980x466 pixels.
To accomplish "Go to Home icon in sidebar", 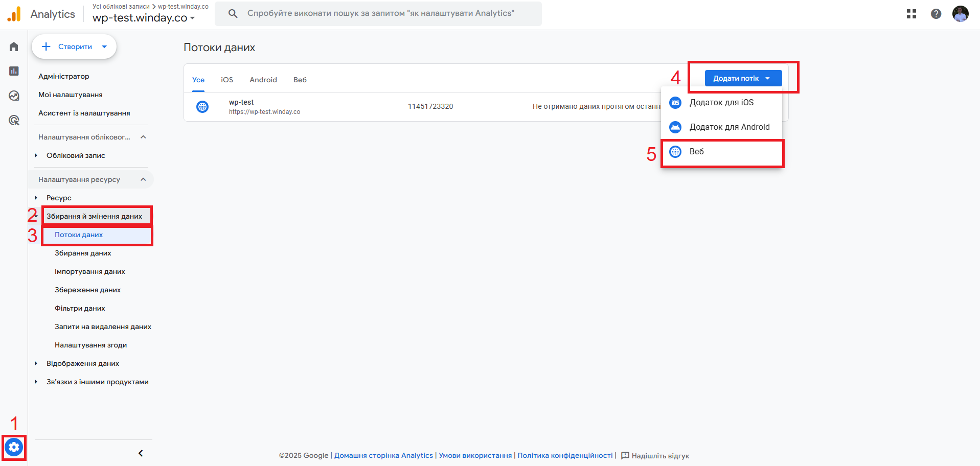I will 14,47.
